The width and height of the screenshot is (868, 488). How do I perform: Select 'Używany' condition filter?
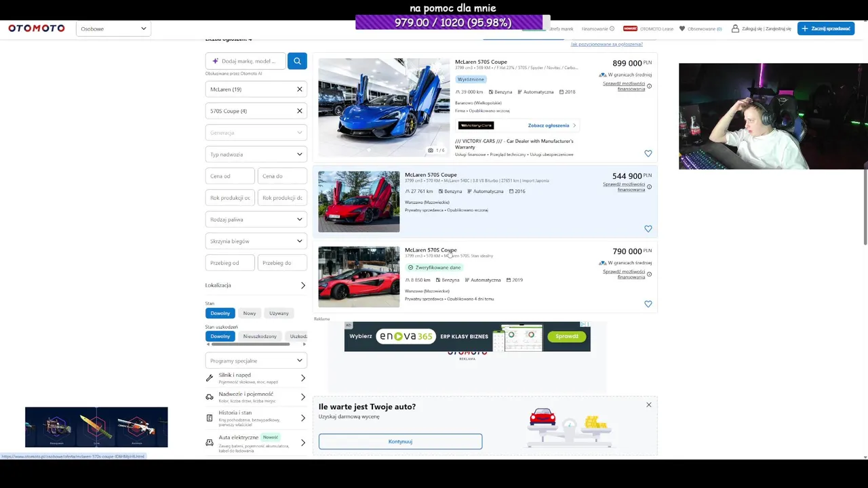(279, 313)
